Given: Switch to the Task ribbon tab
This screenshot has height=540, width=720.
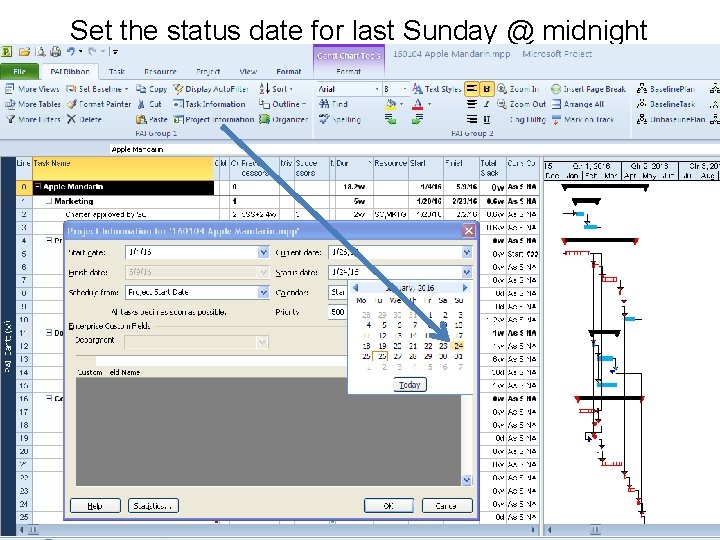Looking at the screenshot, I should point(117,72).
